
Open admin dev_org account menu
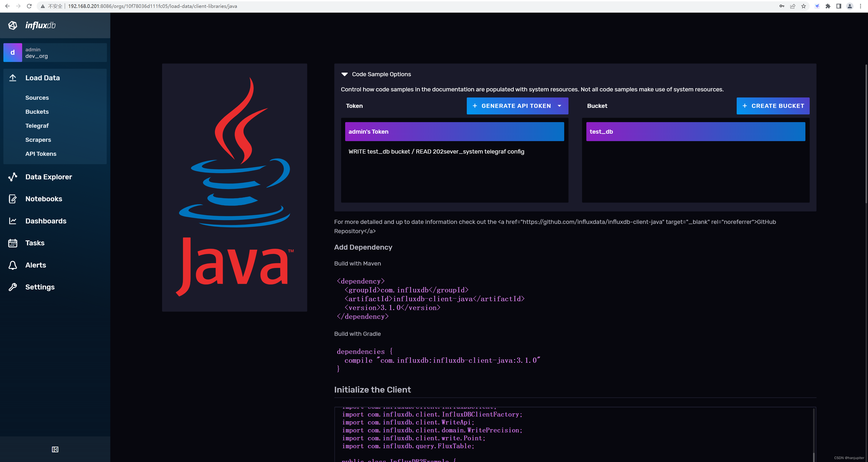(55, 52)
